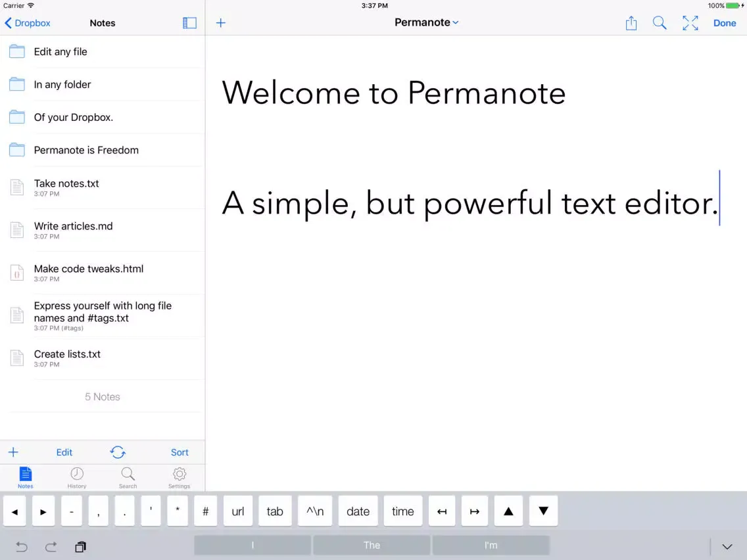Screen dimensions: 747x560
Task: Move cursor down with the down triangle key
Action: tap(544, 511)
